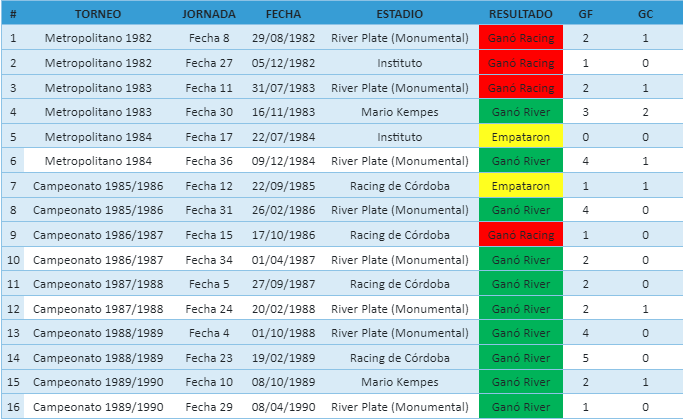Click the Fecha 10 cell
This screenshot has width=686, height=420.
209,382
